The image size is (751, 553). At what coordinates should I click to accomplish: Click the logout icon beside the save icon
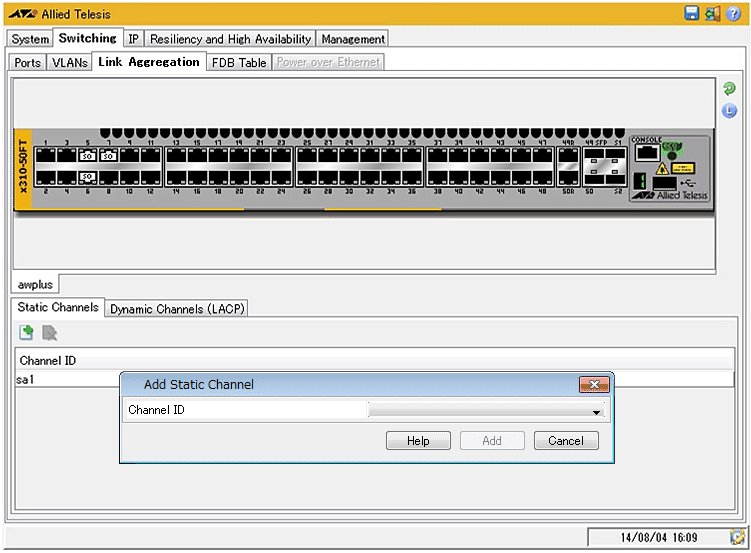pos(712,13)
